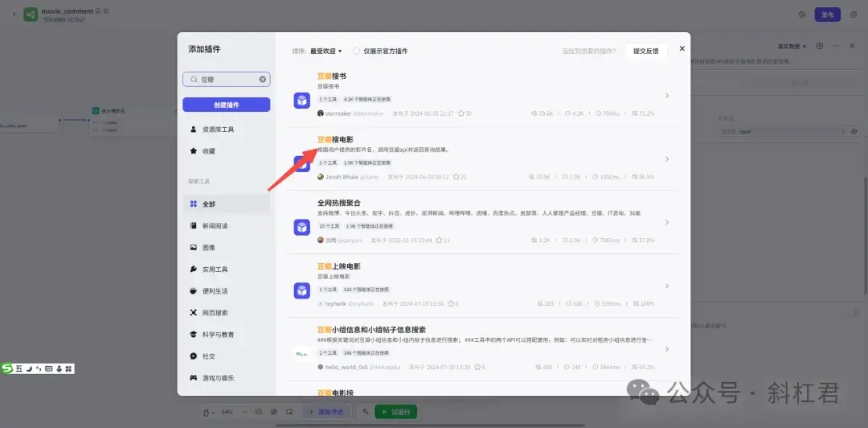Open 豆瓣搜电影 plugin title
Screen dimensions: 868x428
coord(335,140)
